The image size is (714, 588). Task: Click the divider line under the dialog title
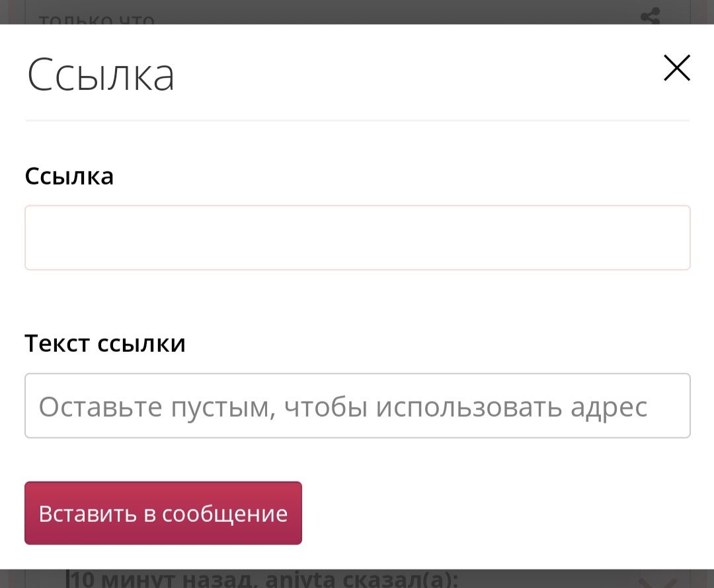point(357,120)
